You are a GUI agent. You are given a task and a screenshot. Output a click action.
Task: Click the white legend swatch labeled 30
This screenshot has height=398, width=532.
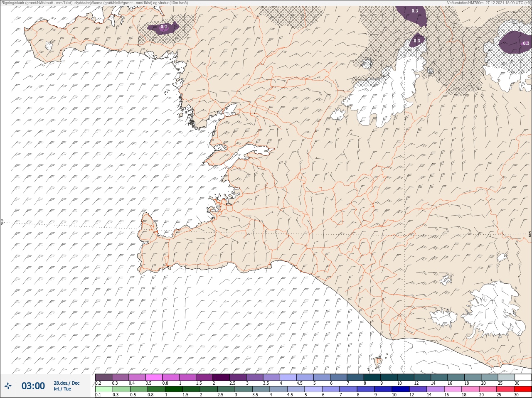pos(523,377)
